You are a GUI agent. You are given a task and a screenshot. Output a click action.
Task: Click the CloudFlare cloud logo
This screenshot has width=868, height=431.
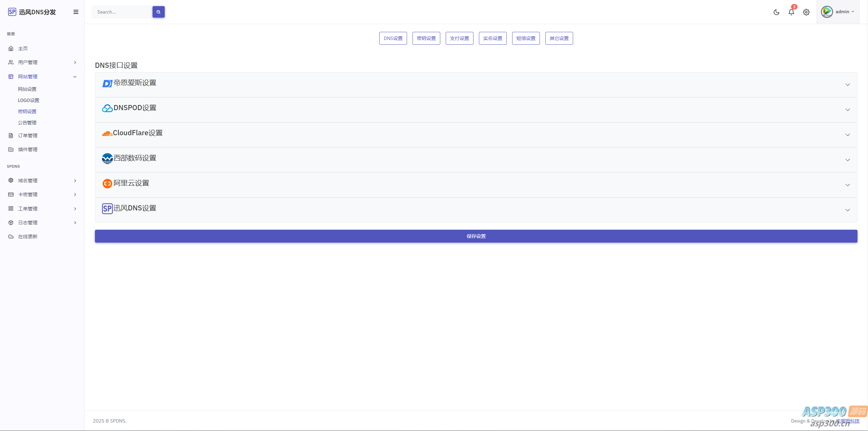(107, 134)
